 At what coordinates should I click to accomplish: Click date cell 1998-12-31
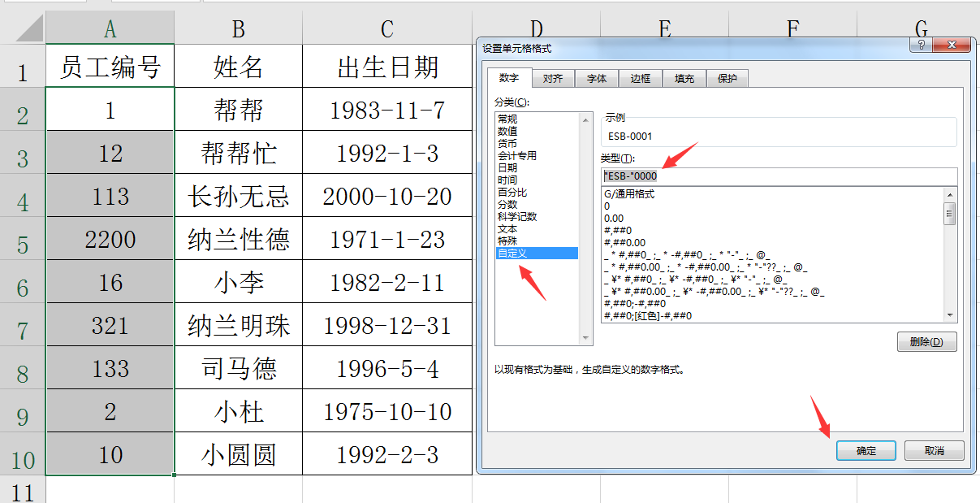387,324
